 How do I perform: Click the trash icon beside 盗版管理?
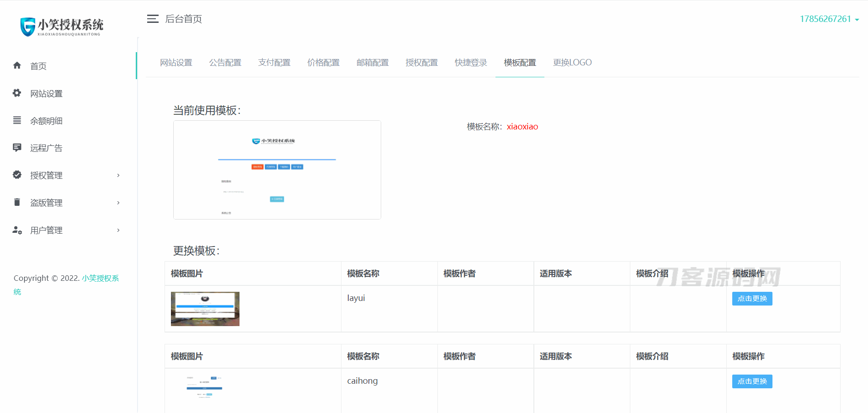click(17, 202)
